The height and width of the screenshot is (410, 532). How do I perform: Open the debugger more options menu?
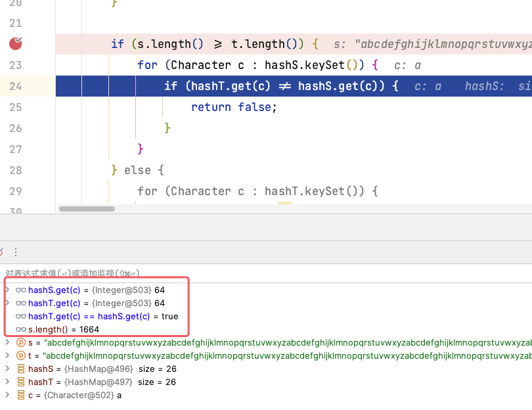pos(16,252)
